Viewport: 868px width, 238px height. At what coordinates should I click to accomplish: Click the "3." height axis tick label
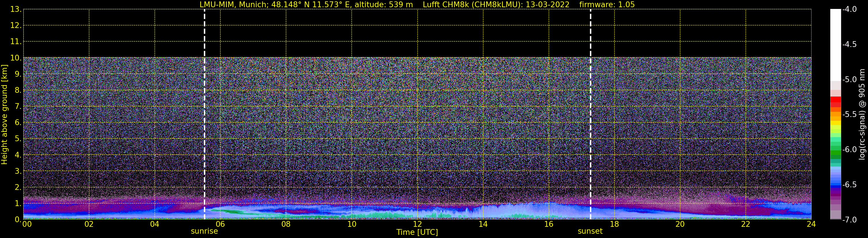click(x=18, y=171)
